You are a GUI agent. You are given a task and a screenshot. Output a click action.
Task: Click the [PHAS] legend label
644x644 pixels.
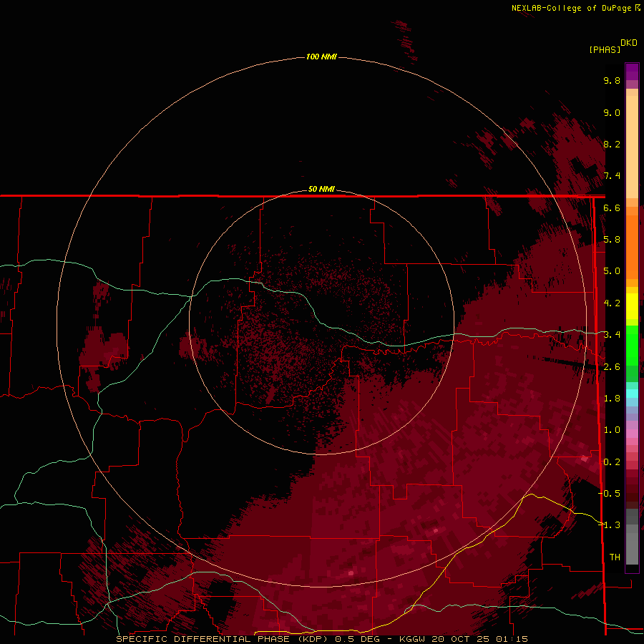tap(605, 49)
